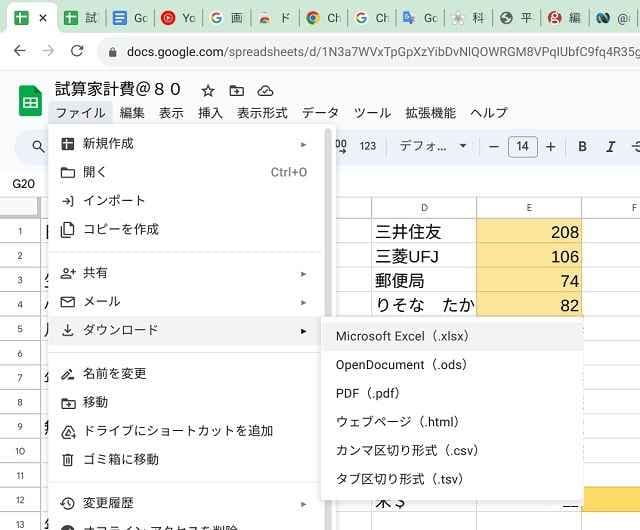
Task: Decrease font size with minus button
Action: (x=493, y=147)
